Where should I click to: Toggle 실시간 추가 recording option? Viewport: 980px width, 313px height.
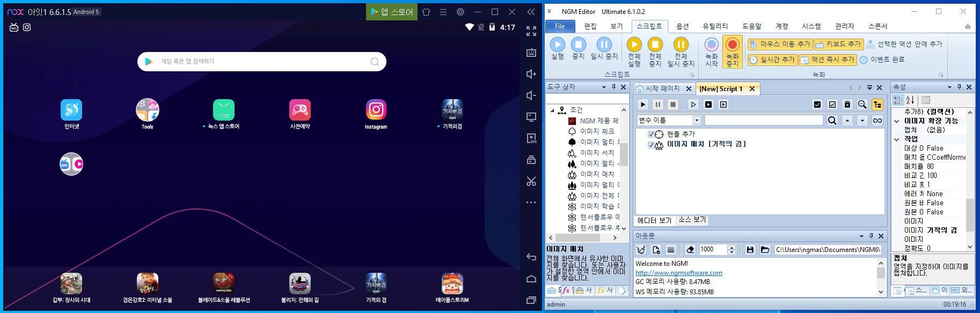click(772, 59)
